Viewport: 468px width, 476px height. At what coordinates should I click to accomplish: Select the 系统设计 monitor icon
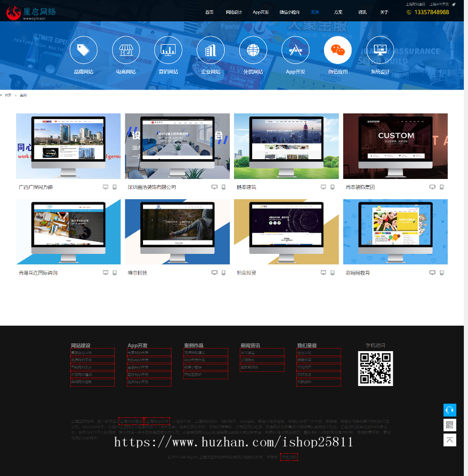380,50
